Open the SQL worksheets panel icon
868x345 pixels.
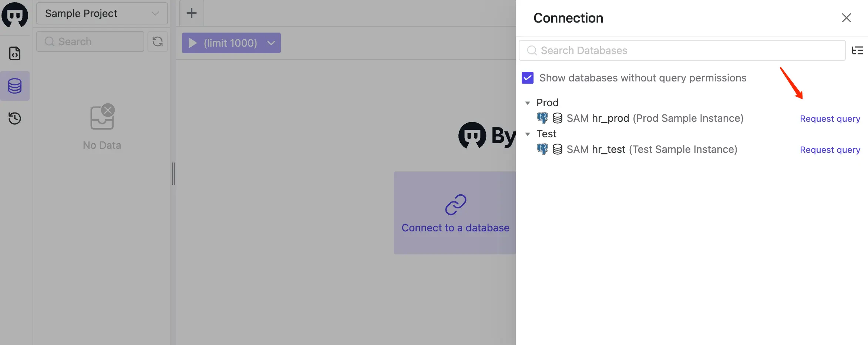click(15, 53)
